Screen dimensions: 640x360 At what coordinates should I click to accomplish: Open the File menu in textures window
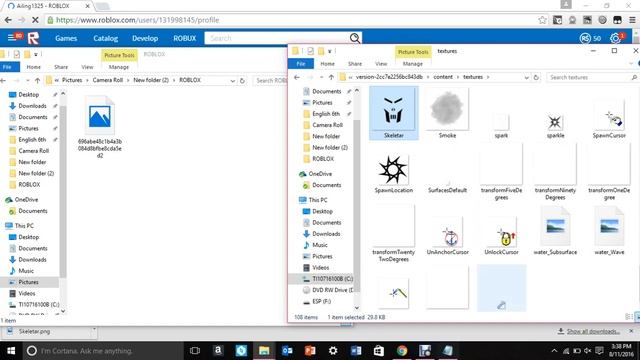point(301,64)
